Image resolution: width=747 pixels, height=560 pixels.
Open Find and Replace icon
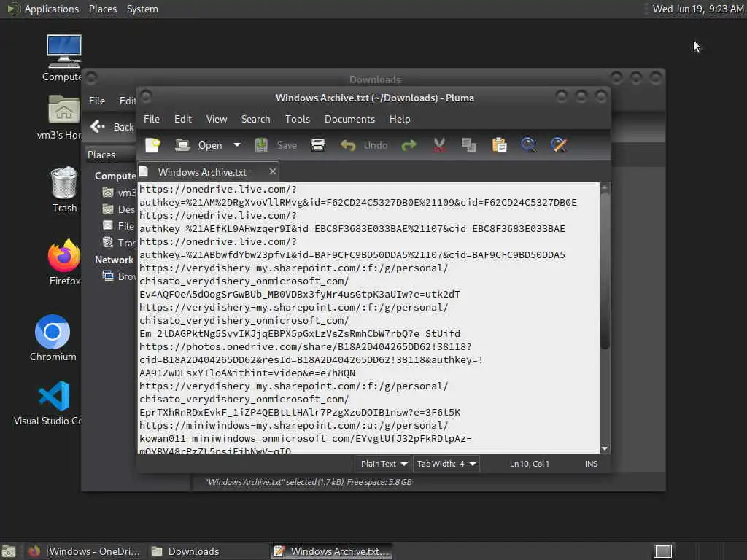(x=559, y=145)
